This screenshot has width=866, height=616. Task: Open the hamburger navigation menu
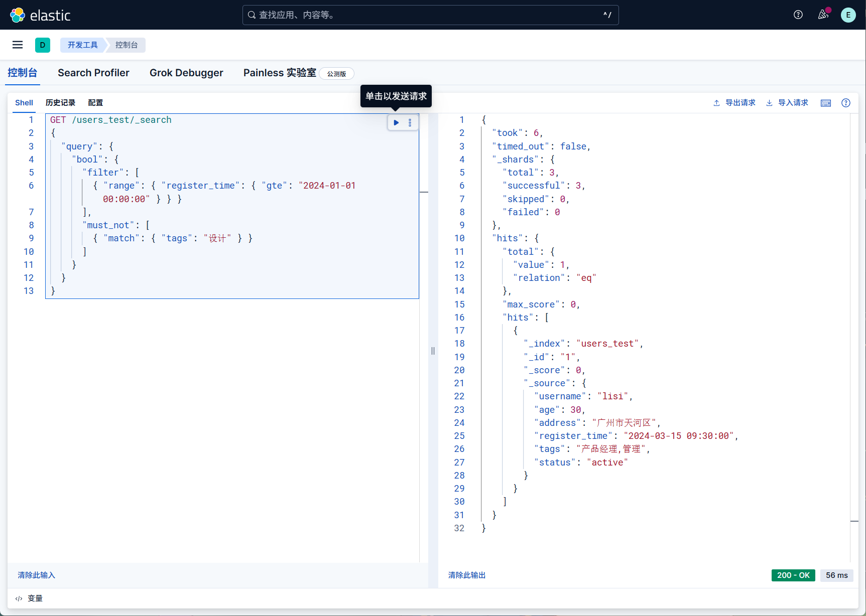click(x=18, y=45)
